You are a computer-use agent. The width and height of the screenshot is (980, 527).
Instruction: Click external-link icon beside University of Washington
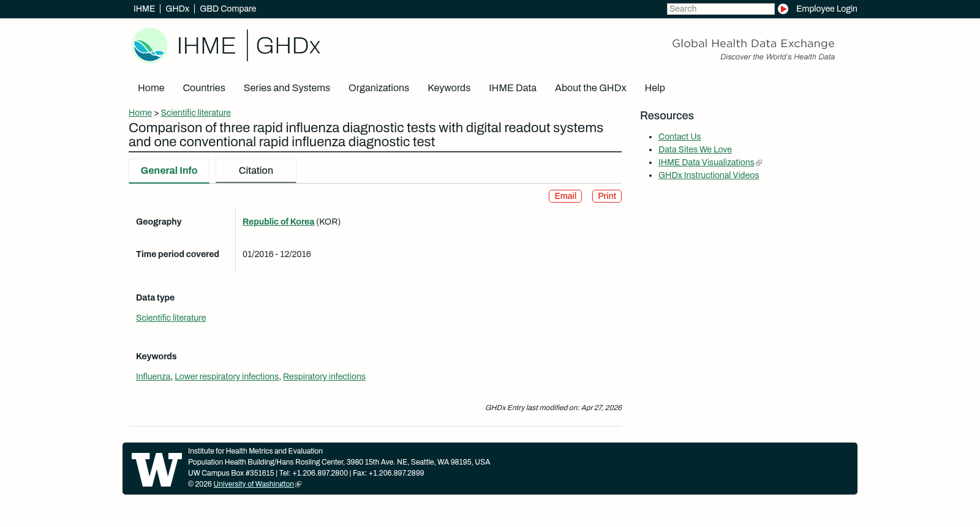(x=298, y=484)
